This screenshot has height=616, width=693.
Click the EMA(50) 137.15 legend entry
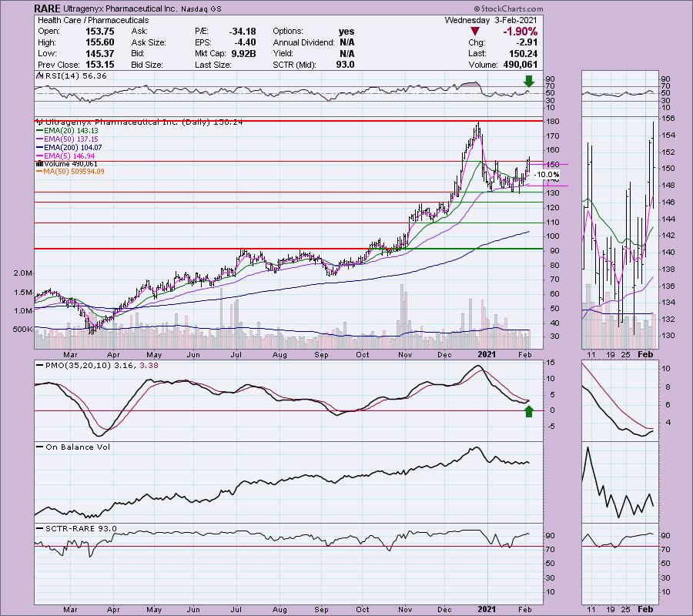(67, 139)
